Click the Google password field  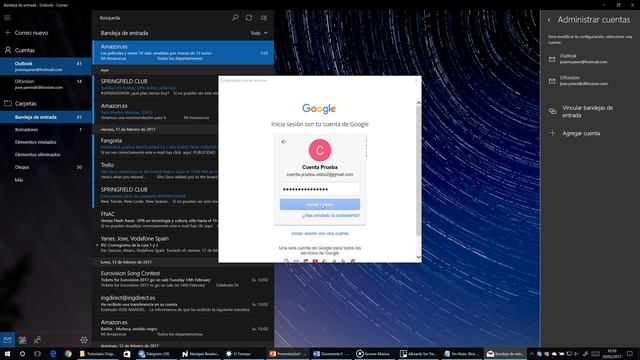pos(320,189)
